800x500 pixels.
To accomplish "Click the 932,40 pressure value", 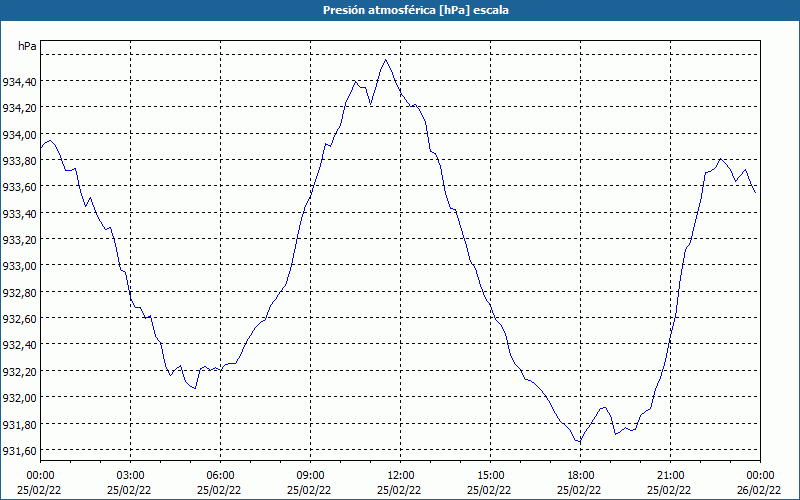I will (19, 345).
